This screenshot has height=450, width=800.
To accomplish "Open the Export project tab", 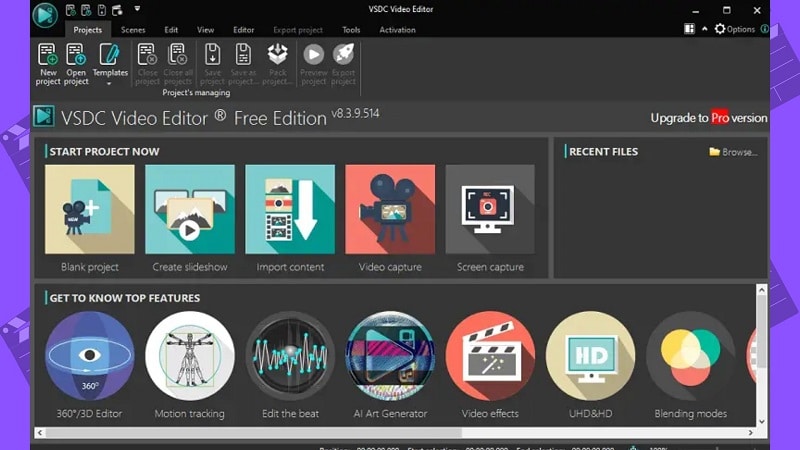I will pos(297,30).
